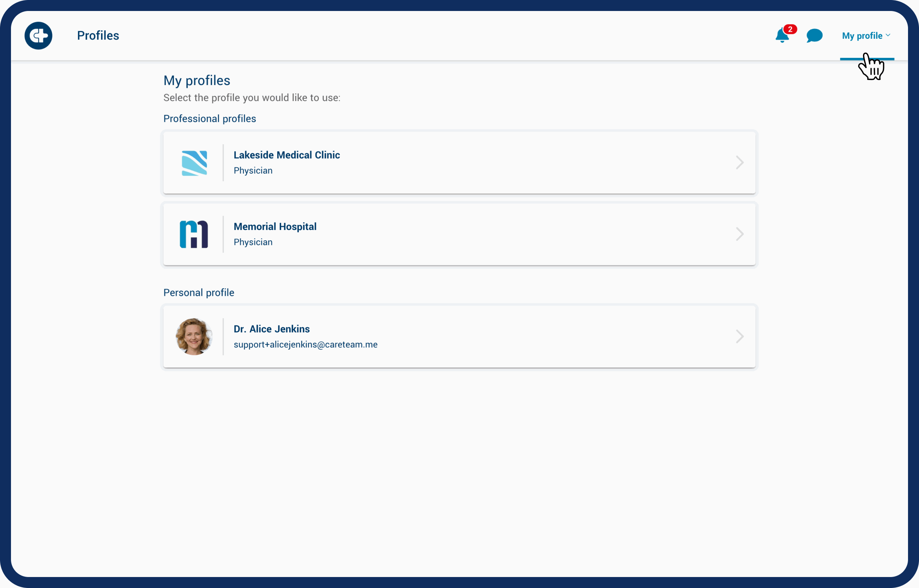This screenshot has height=588, width=919.
Task: Click the Lakeside Medical Clinic logo
Action: pyautogui.click(x=194, y=163)
